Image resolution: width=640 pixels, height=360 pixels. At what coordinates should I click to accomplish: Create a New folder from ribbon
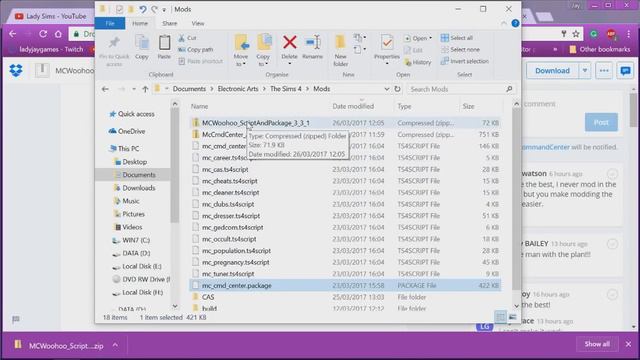[x=340, y=50]
